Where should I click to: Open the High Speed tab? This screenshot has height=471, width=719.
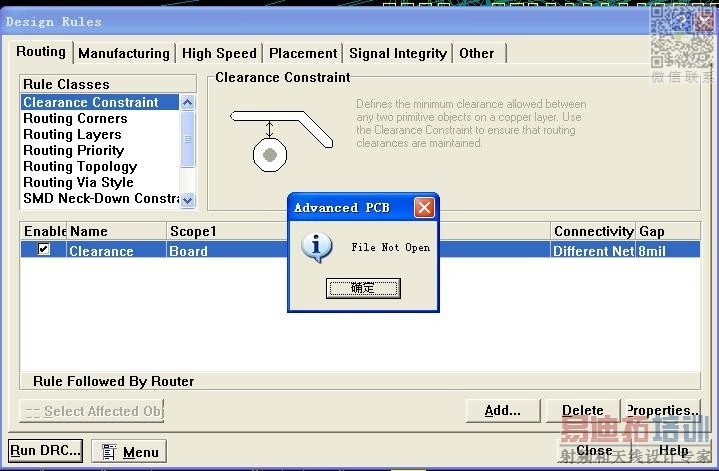[x=219, y=53]
